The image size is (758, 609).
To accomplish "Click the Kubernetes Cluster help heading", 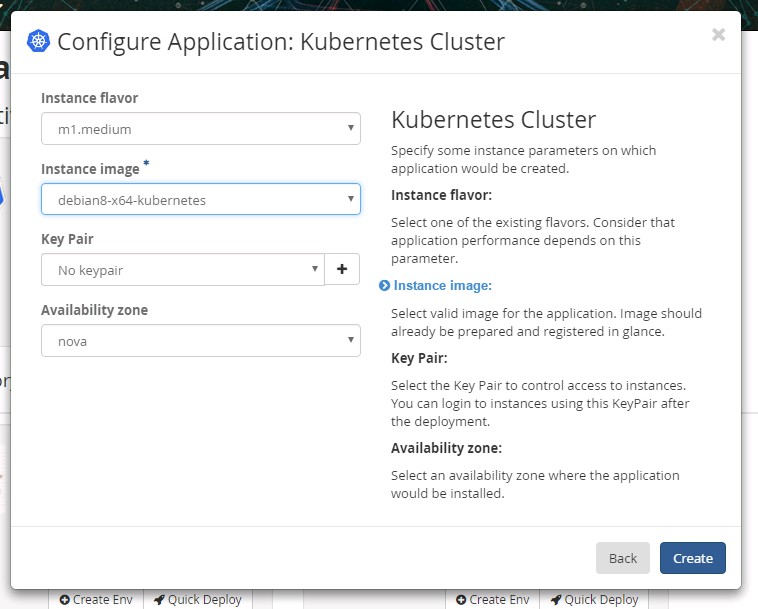I will tap(494, 119).
